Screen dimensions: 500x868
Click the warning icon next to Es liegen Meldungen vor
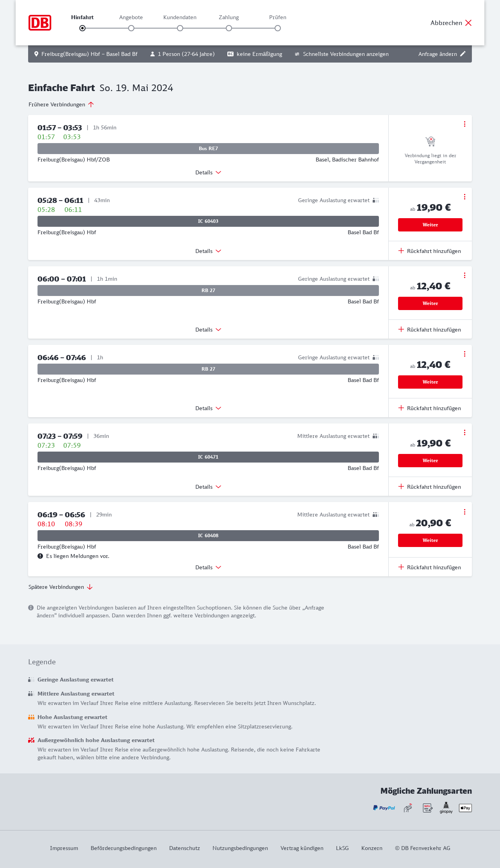(x=40, y=556)
